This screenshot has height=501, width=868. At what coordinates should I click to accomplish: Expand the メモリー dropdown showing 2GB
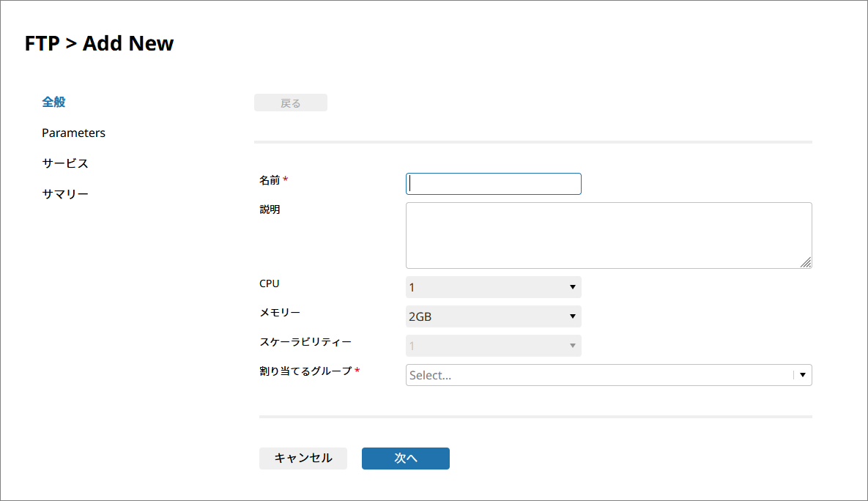point(493,316)
